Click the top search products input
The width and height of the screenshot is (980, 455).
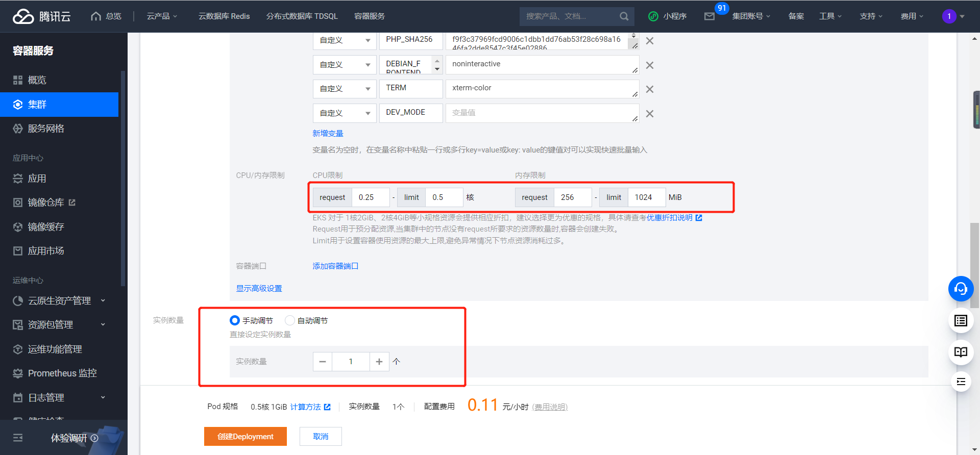coord(569,16)
